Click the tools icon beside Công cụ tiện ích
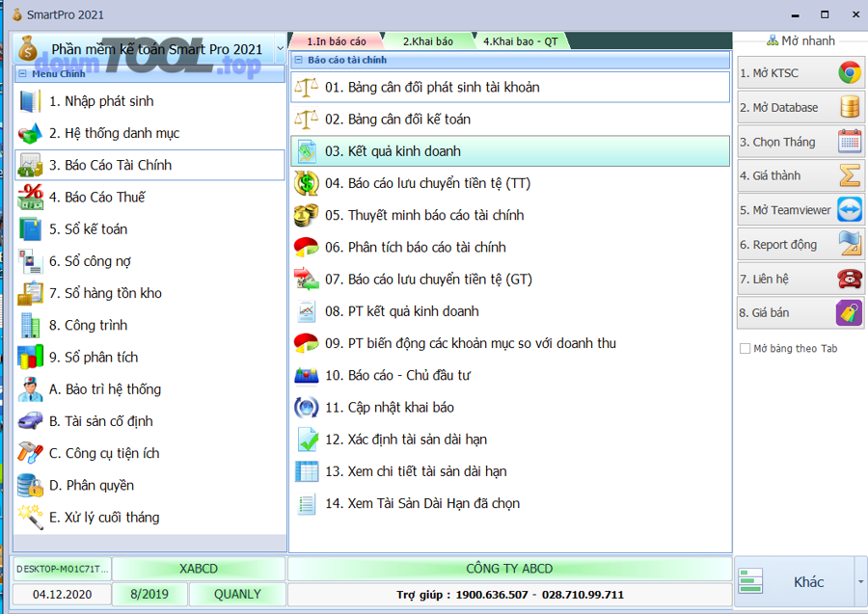Image resolution: width=868 pixels, height=614 pixels. tap(30, 453)
